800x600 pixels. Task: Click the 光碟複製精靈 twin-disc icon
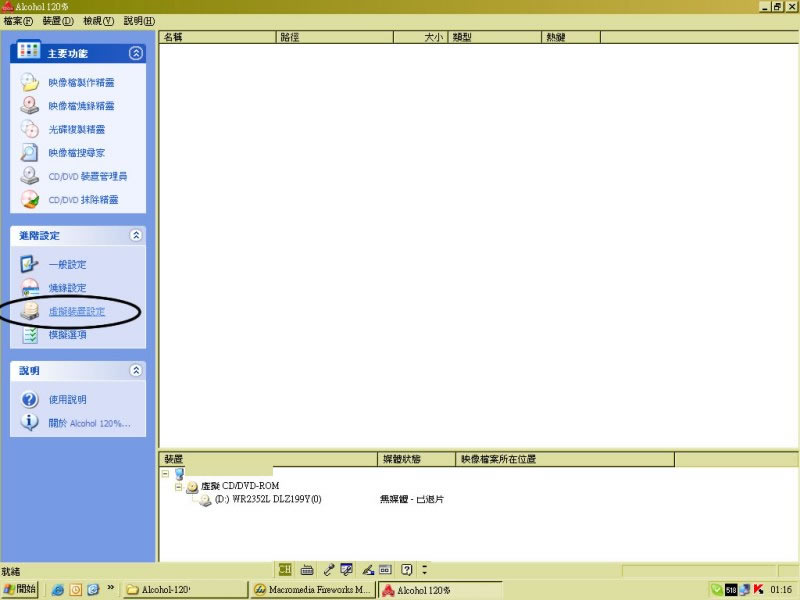(30, 129)
